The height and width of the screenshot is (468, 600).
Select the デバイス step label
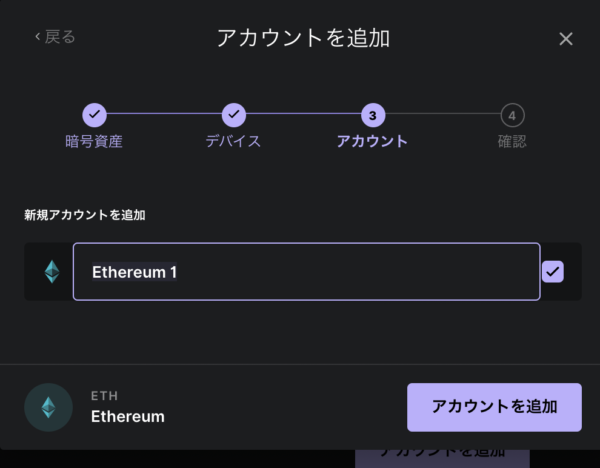click(233, 141)
